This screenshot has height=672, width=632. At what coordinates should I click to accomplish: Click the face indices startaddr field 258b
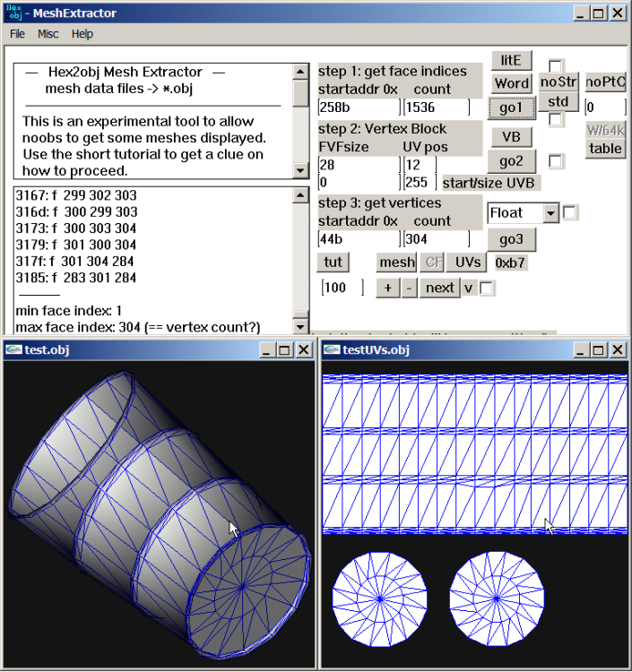click(359, 108)
